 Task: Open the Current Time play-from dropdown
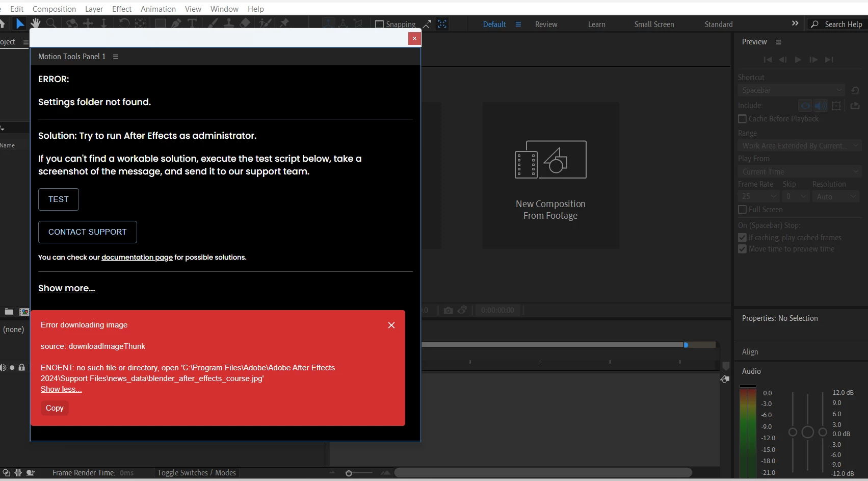click(800, 172)
